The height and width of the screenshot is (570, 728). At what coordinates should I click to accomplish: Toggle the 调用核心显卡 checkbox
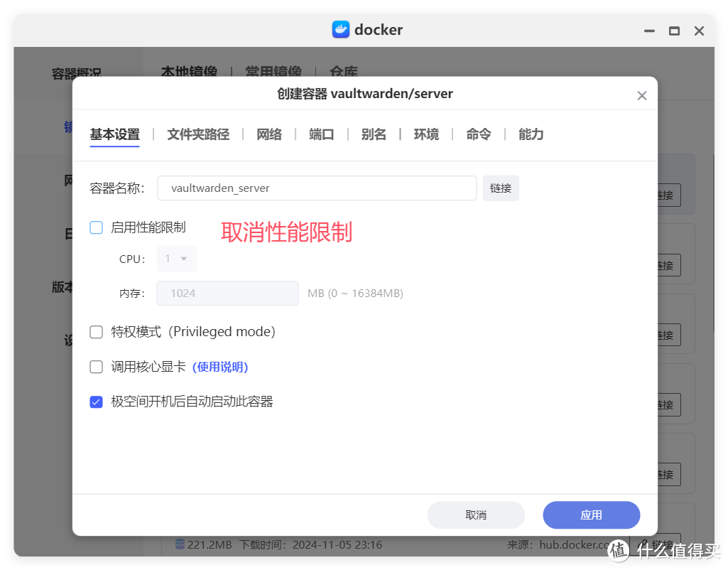pos(97,367)
